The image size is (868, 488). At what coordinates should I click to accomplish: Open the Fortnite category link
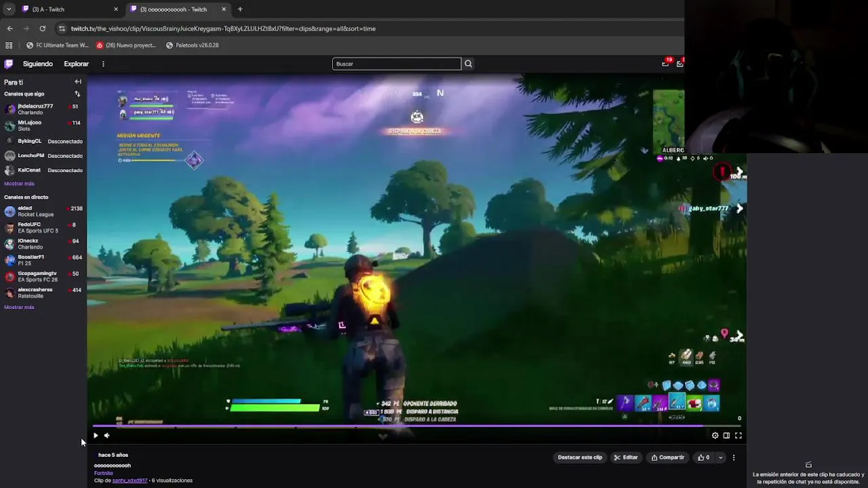pyautogui.click(x=104, y=473)
